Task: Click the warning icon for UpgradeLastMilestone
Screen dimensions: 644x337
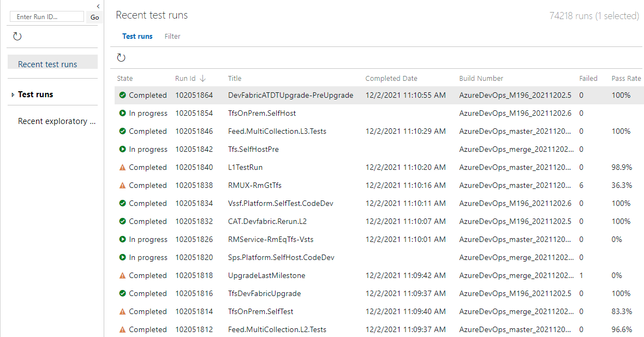Action: pos(123,275)
